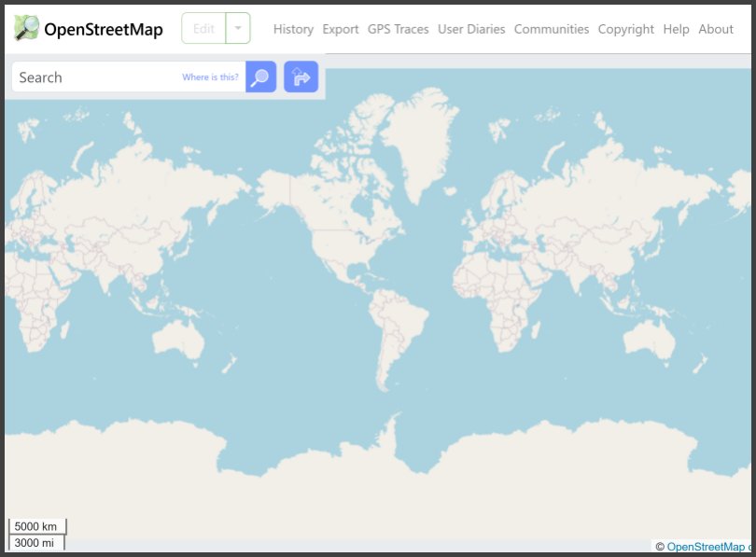Click Help in the header
The height and width of the screenshot is (557, 756).
point(676,29)
